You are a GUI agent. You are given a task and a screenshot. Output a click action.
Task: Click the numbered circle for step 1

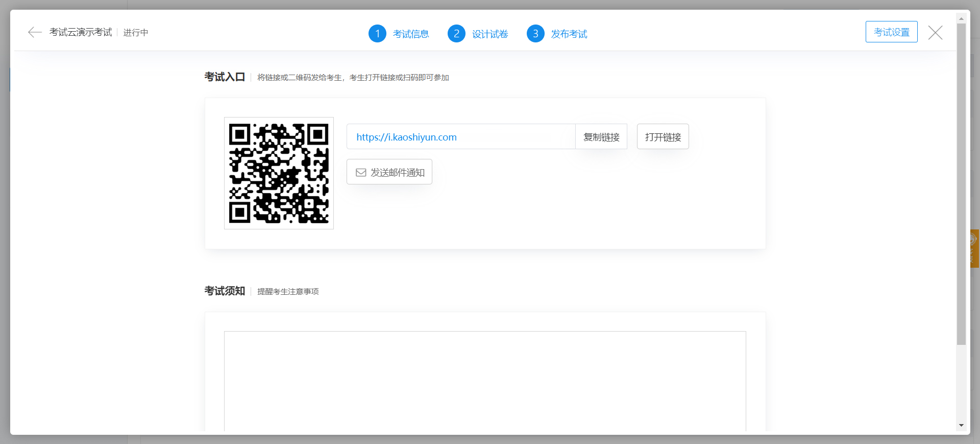tap(377, 34)
